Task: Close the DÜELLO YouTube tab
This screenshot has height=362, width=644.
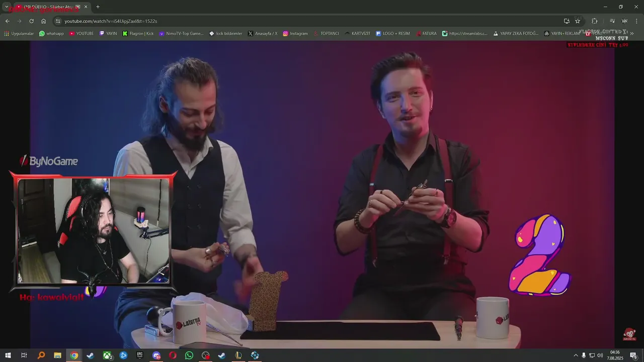Action: click(x=86, y=7)
